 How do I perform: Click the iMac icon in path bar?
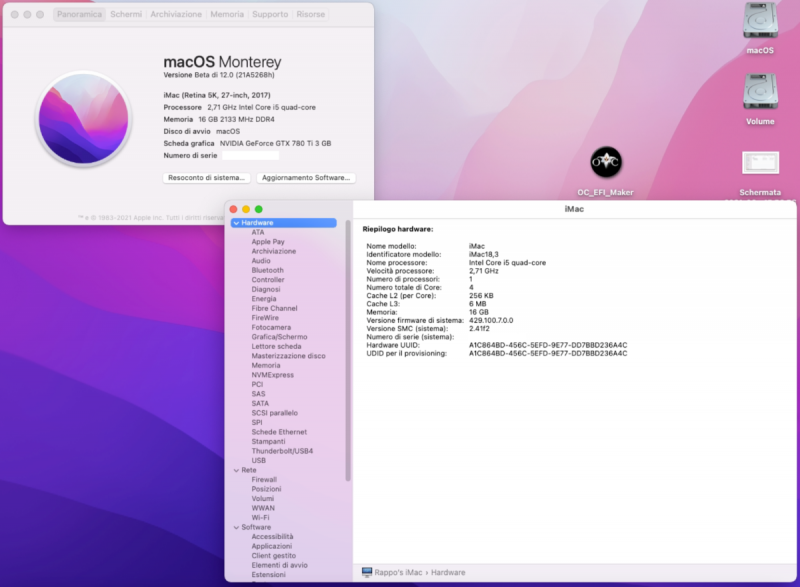coord(367,572)
